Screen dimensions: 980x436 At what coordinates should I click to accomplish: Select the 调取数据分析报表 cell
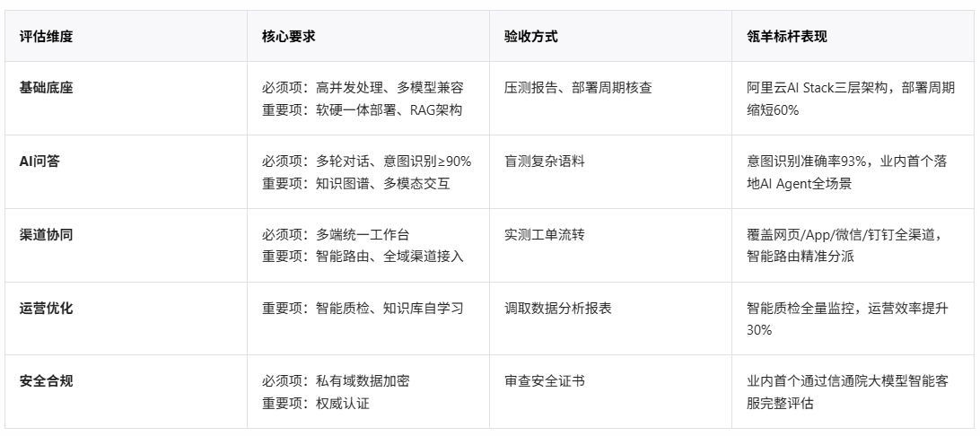pyautogui.click(x=558, y=308)
